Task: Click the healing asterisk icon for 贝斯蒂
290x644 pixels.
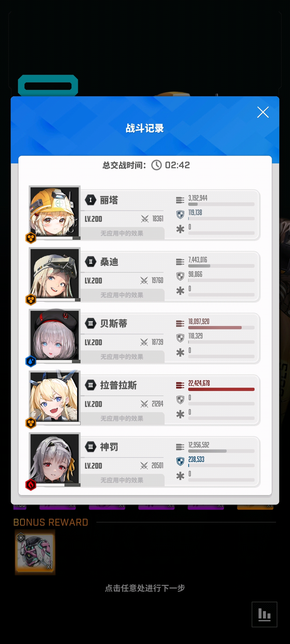Action: pyautogui.click(x=180, y=353)
